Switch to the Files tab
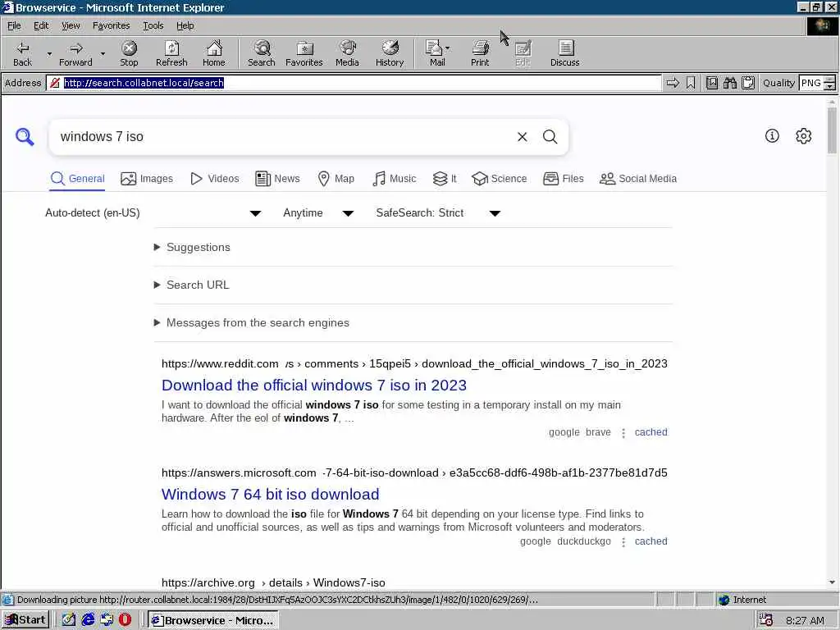The height and width of the screenshot is (630, 840). [x=563, y=178]
